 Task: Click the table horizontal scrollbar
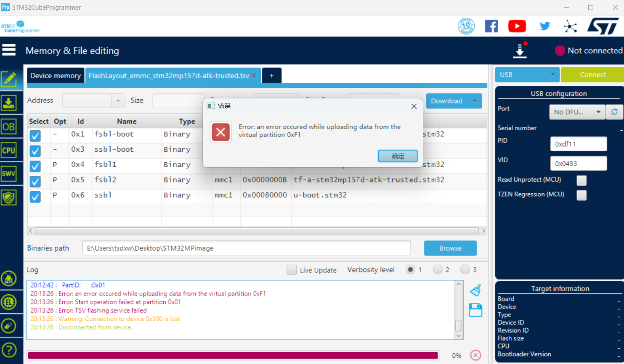point(257,231)
